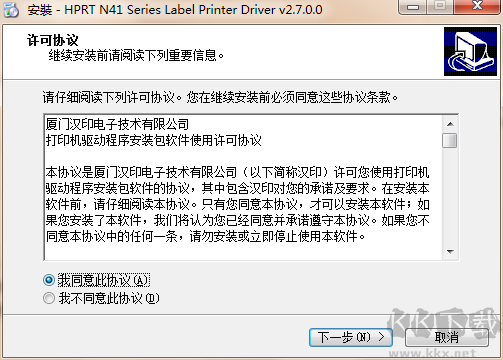Click the greyed-out maximize button
This screenshot has height=360, width=503.
click(x=440, y=7)
